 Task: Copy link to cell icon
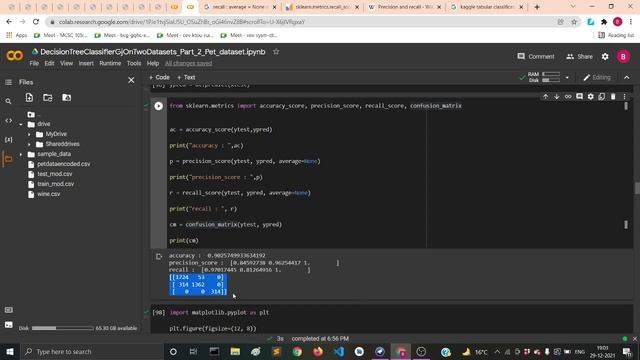tap(568, 97)
